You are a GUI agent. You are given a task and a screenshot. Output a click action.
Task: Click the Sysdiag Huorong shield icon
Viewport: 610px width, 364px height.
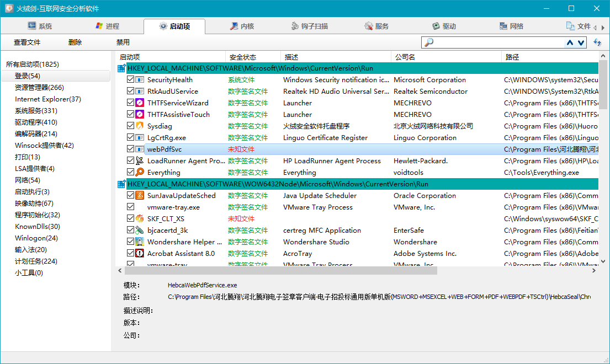(140, 126)
